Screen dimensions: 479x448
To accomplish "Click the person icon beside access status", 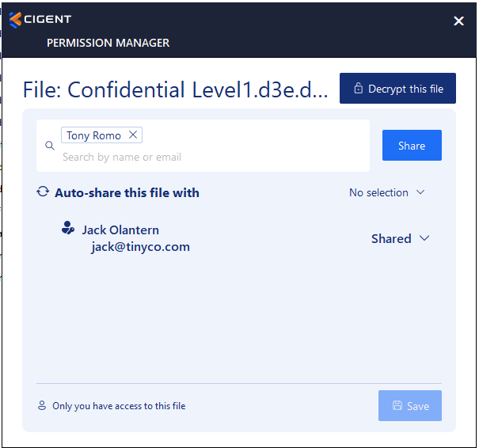I will tap(42, 405).
